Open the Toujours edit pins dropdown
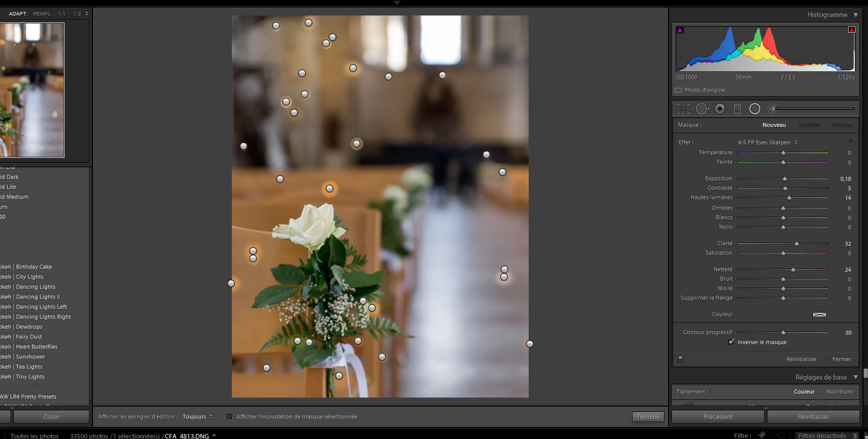 click(x=197, y=417)
